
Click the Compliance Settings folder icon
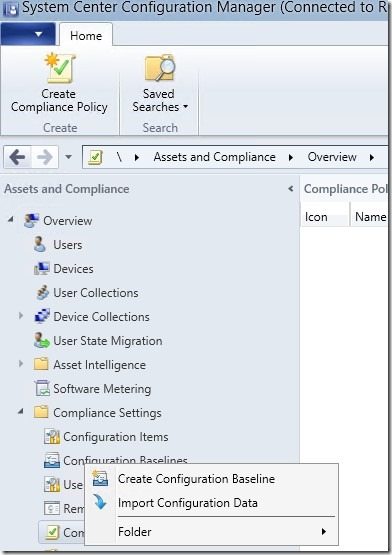(x=41, y=412)
